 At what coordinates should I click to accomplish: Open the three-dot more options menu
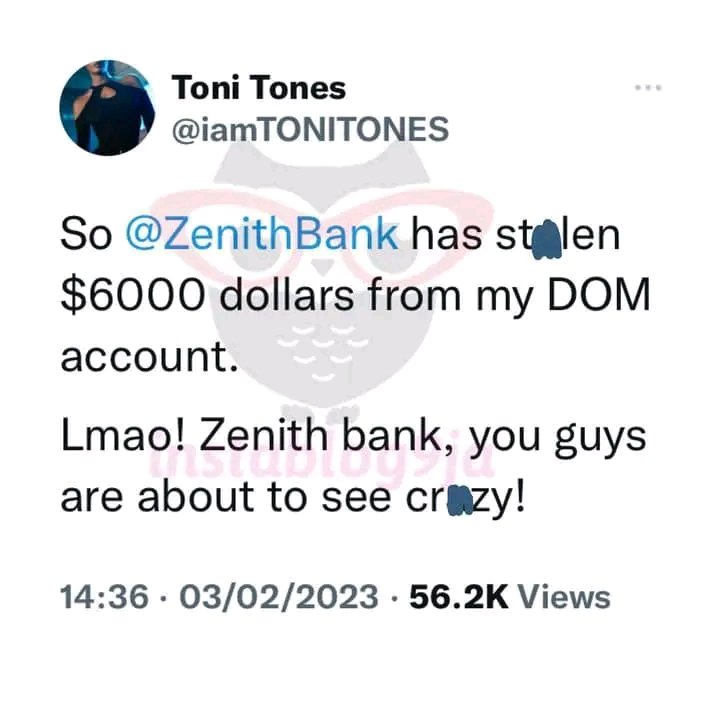point(648,87)
